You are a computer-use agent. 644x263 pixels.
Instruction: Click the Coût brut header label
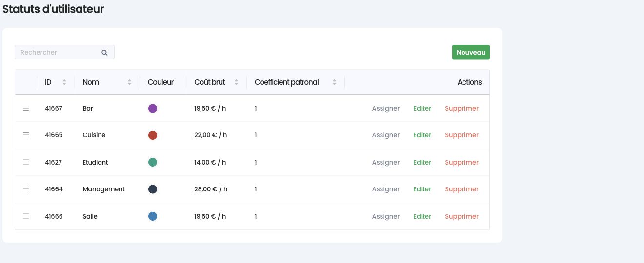[x=210, y=82]
